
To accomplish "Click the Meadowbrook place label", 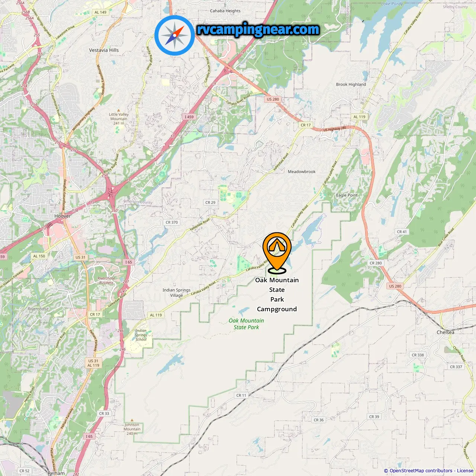I will click(x=302, y=172).
